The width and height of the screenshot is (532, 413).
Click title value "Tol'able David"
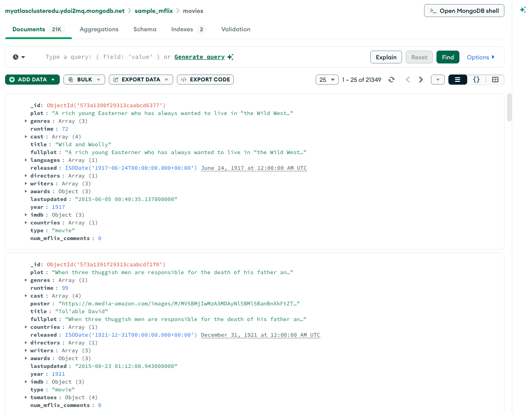(81, 311)
